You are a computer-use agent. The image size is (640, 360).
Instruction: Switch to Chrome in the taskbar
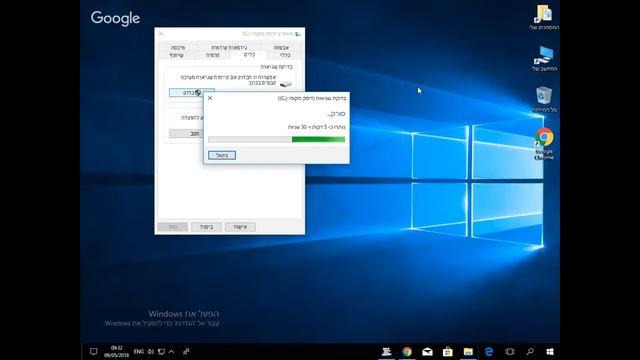[407, 351]
